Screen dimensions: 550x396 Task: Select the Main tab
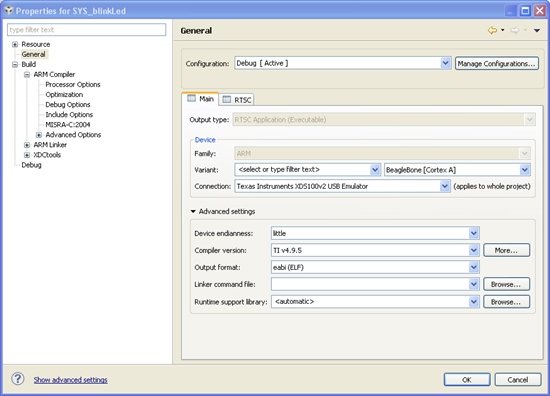point(200,99)
